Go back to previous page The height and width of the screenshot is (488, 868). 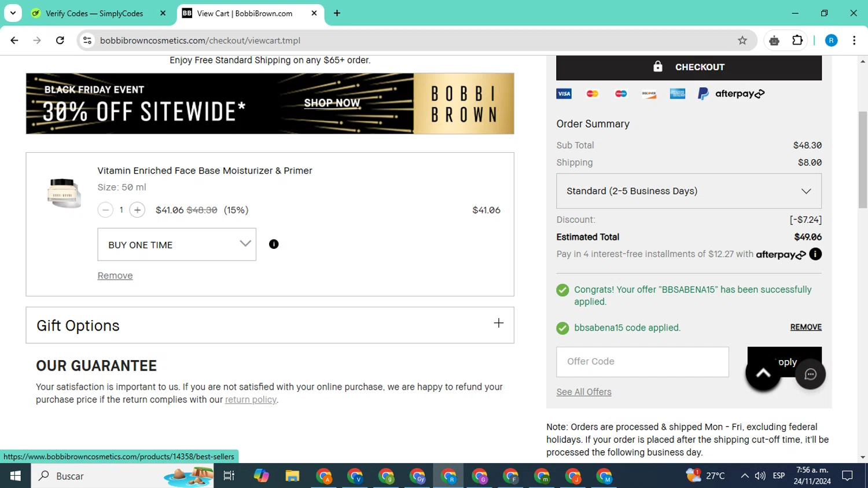coord(14,41)
